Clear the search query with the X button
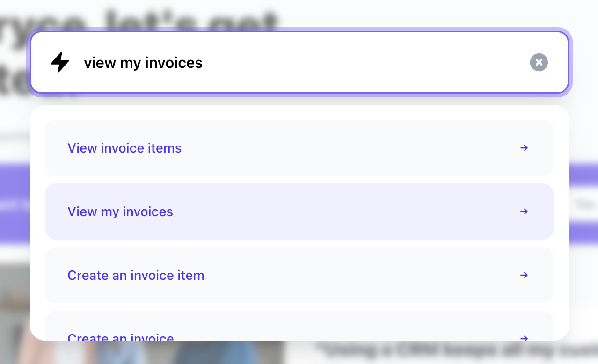 (x=539, y=62)
